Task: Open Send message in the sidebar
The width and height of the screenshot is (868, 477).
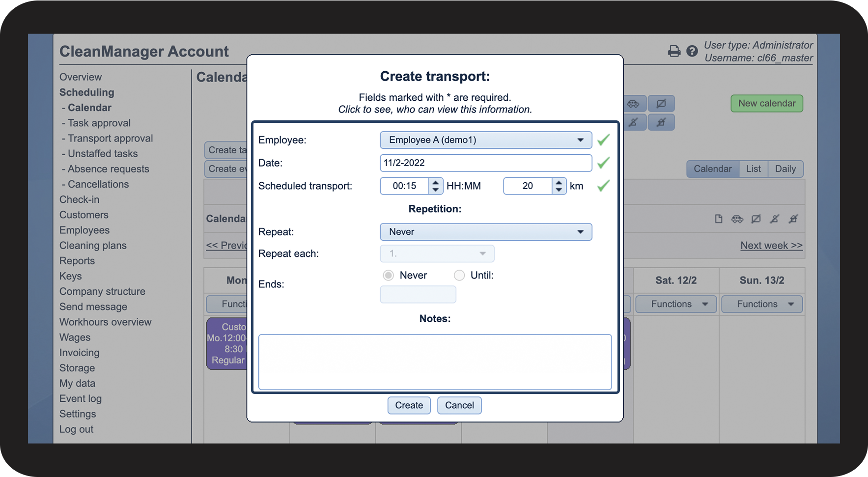Action: (93, 307)
